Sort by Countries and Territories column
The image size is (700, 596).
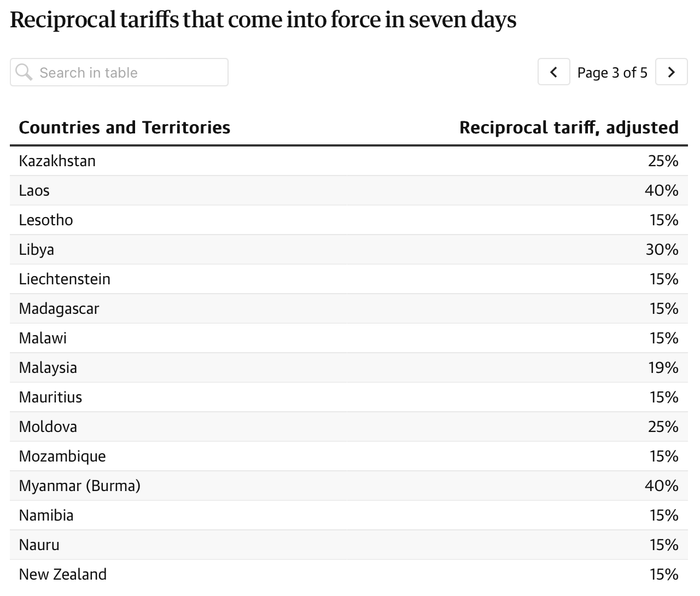[x=125, y=128]
